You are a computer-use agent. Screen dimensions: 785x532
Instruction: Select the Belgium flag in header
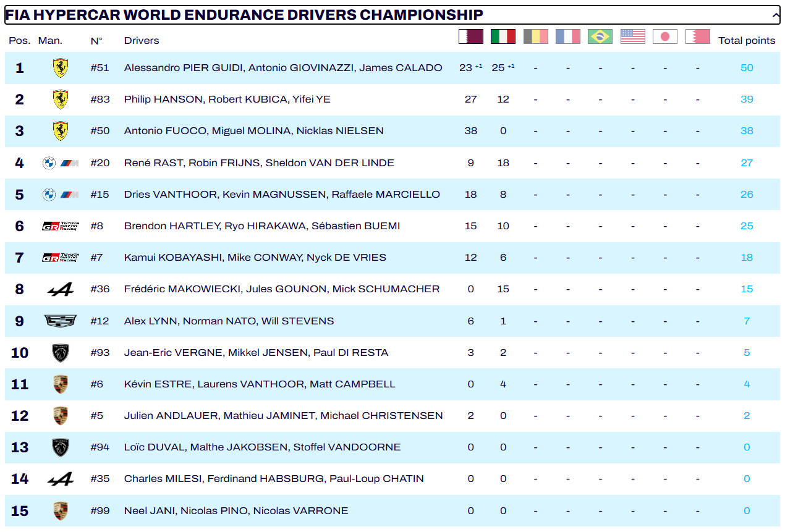[x=535, y=37]
